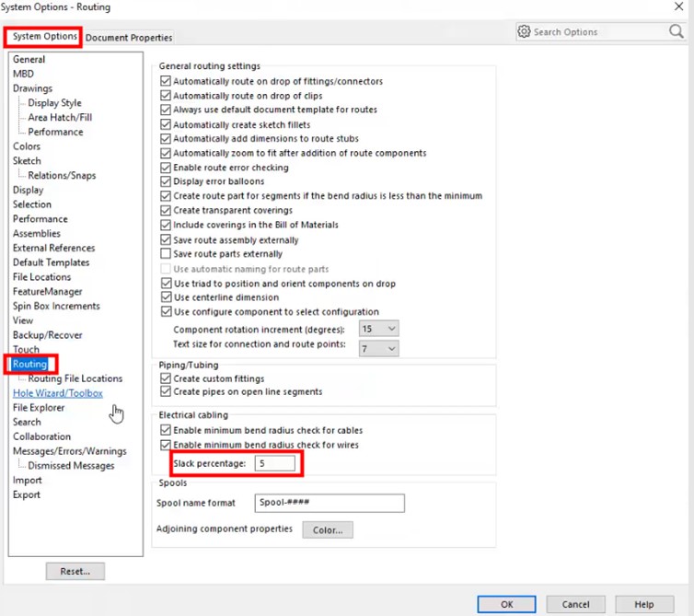Open Component rotation increment dropdown
This screenshot has height=616, width=694.
(379, 329)
